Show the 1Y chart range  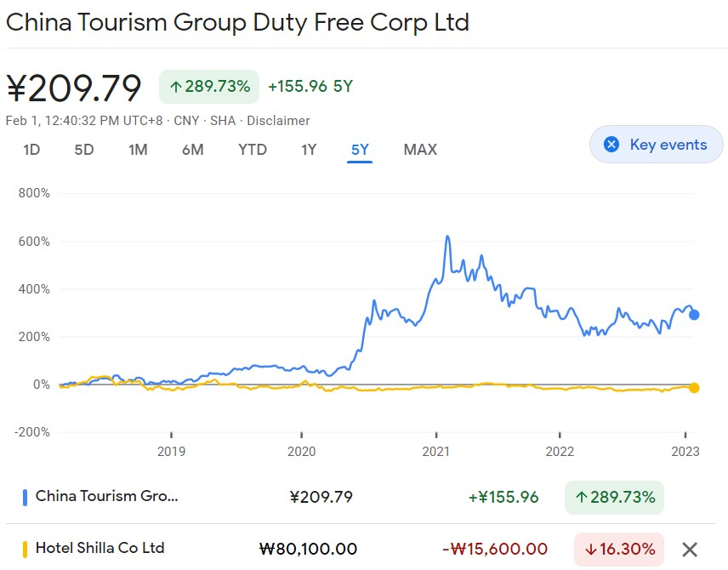[309, 150]
